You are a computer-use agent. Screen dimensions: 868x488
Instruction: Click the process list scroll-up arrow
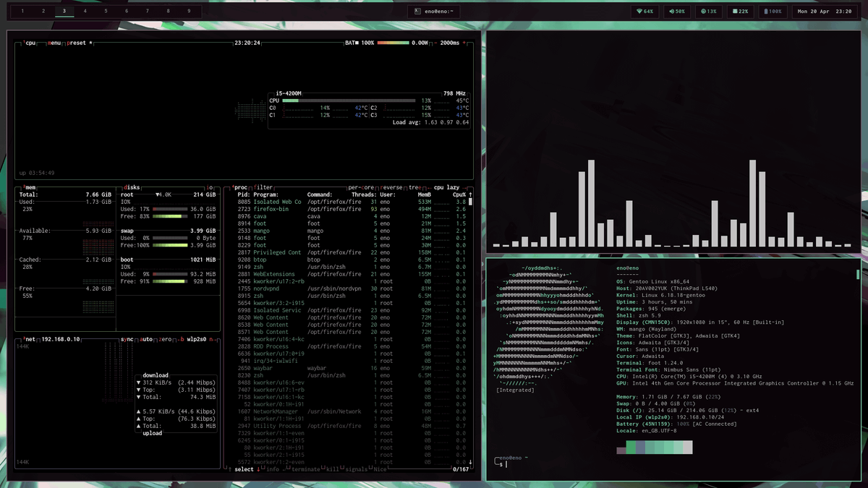pyautogui.click(x=470, y=194)
